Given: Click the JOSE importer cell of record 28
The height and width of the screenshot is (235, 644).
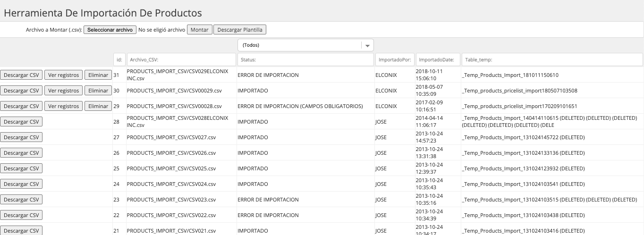Looking at the screenshot, I should coord(381,122).
